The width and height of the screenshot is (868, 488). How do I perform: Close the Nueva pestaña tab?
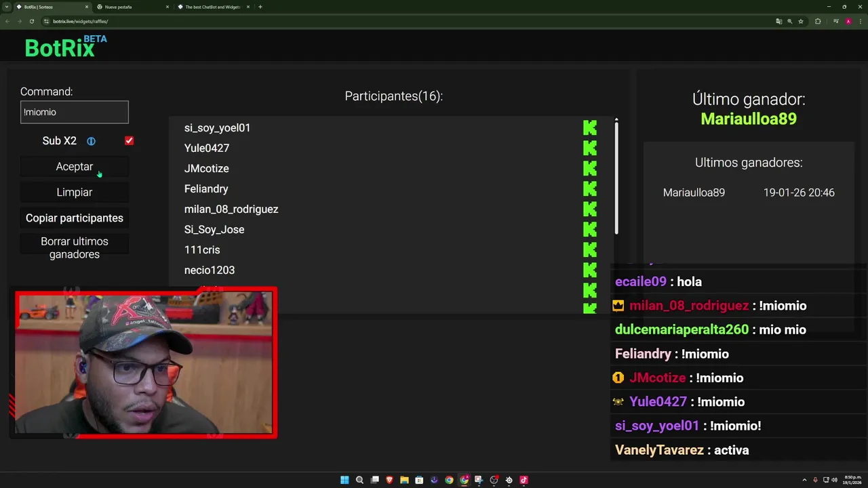click(x=167, y=7)
